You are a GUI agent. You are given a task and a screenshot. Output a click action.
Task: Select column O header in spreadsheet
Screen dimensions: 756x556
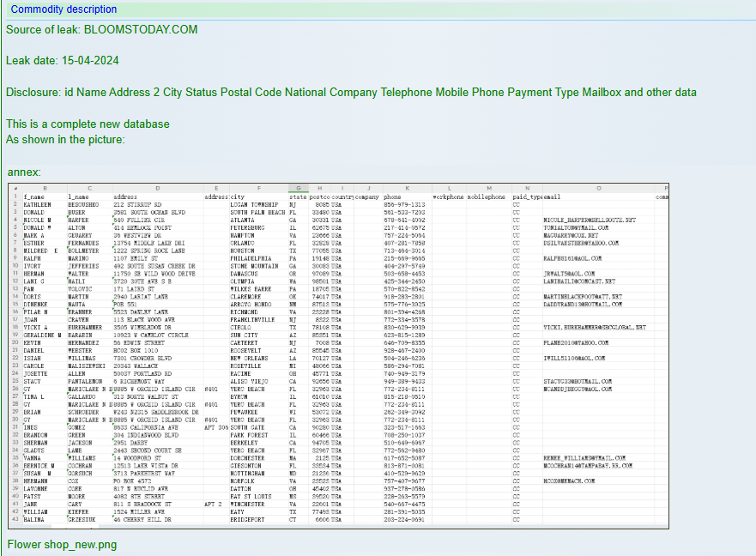pos(597,189)
